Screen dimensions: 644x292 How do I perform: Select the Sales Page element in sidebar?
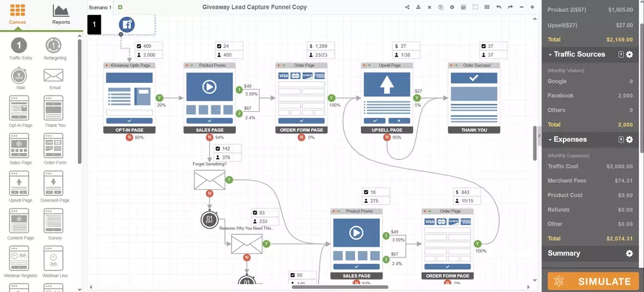tap(20, 149)
